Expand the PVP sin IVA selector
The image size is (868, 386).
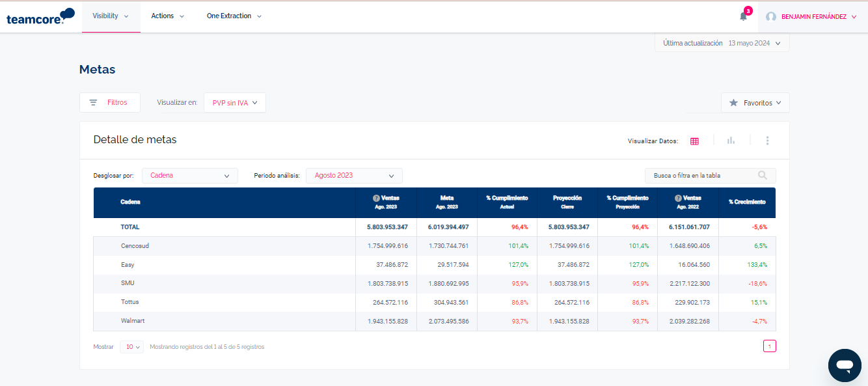pyautogui.click(x=235, y=103)
